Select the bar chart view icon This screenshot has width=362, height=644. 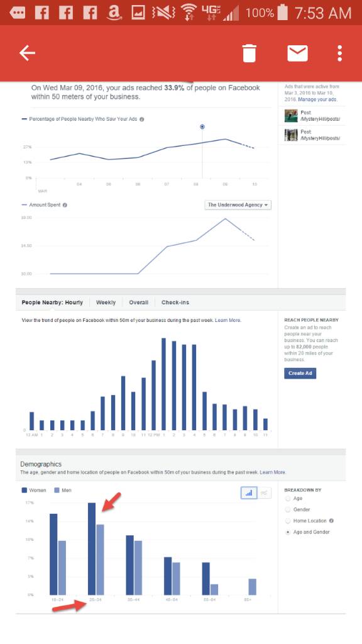click(249, 493)
